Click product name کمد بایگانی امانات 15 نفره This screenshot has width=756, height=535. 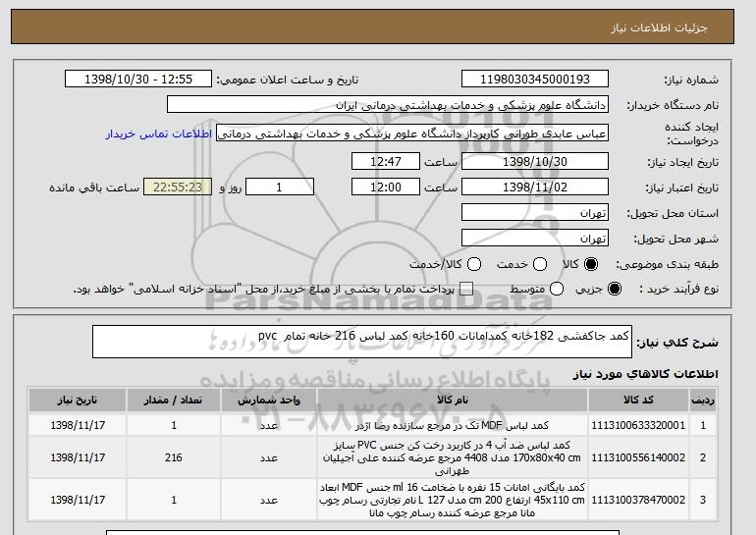pos(453,500)
